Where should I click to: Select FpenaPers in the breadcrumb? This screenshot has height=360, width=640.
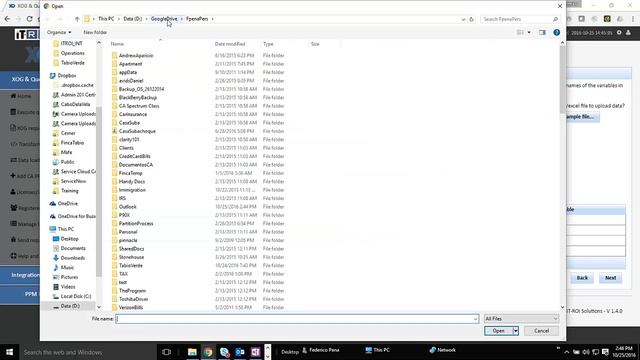(x=197, y=19)
